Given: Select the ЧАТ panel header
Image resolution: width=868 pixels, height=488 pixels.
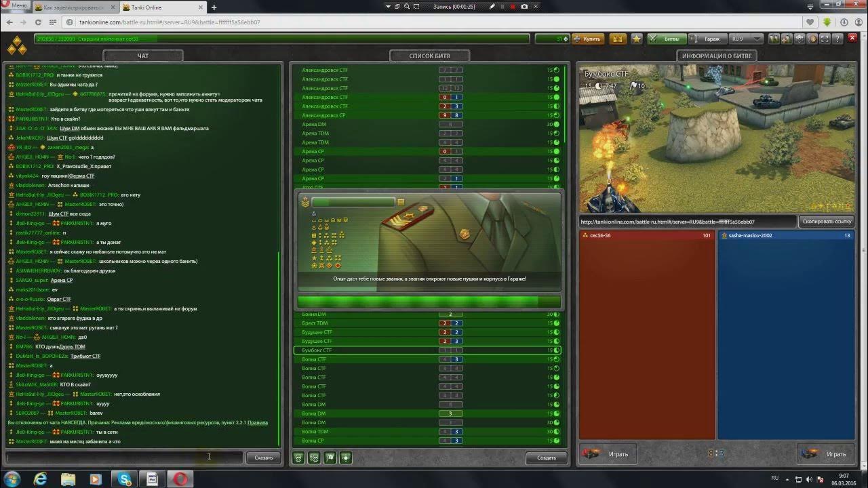Looking at the screenshot, I should pyautogui.click(x=142, y=56).
